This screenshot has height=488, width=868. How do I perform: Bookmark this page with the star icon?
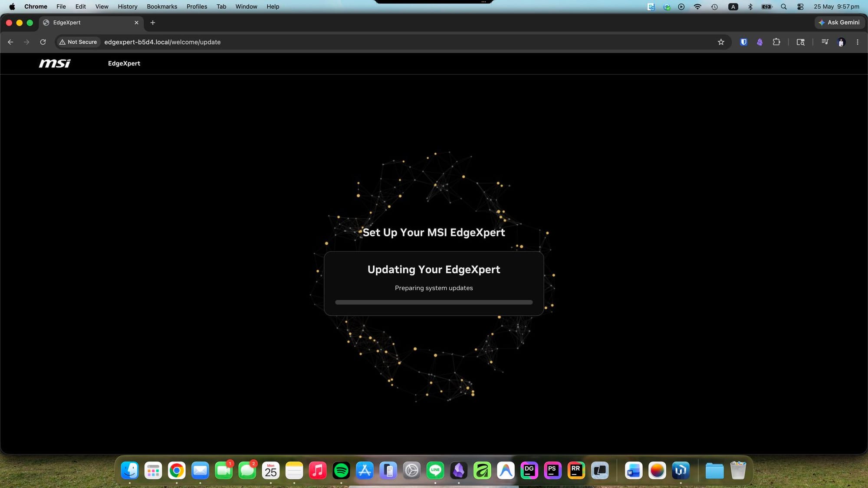tap(721, 42)
